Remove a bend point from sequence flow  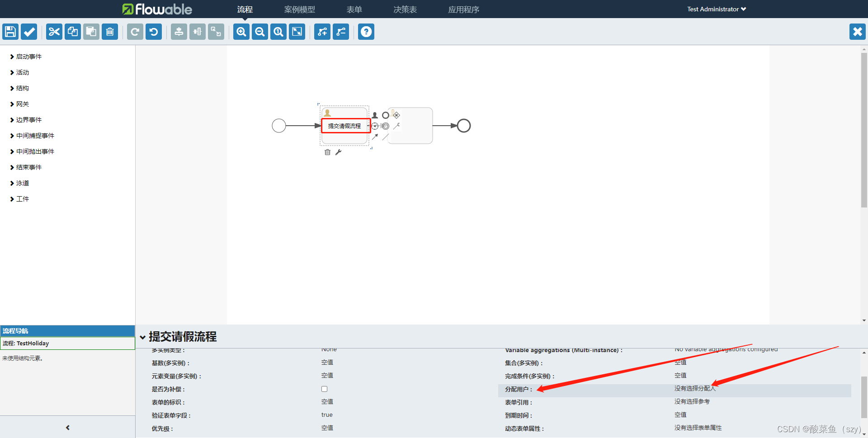pos(341,32)
